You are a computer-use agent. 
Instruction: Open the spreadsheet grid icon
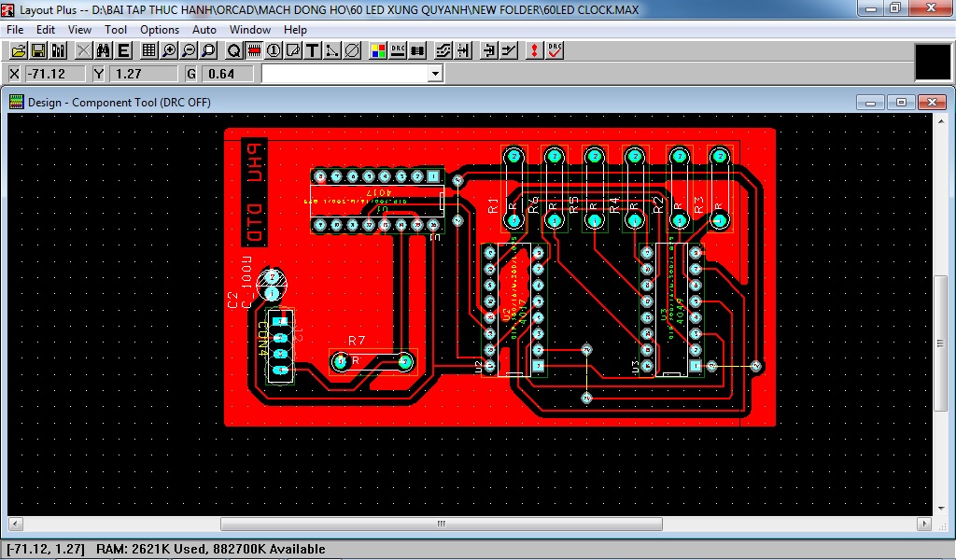[148, 50]
